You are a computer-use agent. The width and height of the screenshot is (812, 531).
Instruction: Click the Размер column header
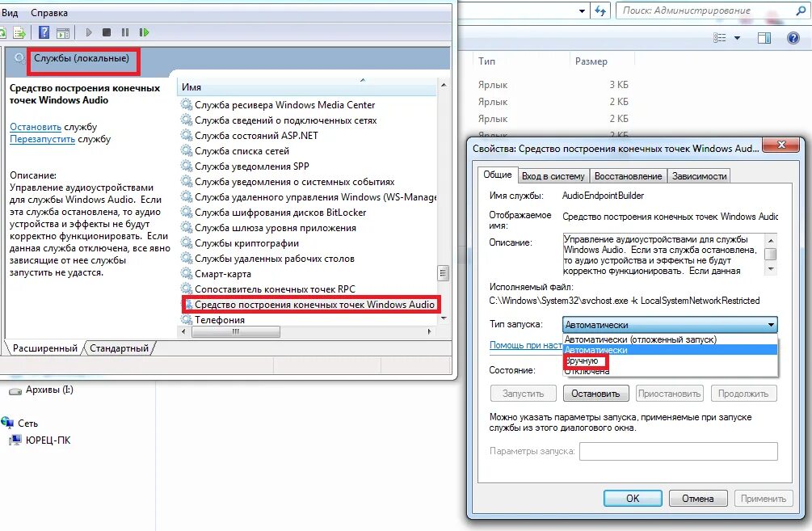602,61
